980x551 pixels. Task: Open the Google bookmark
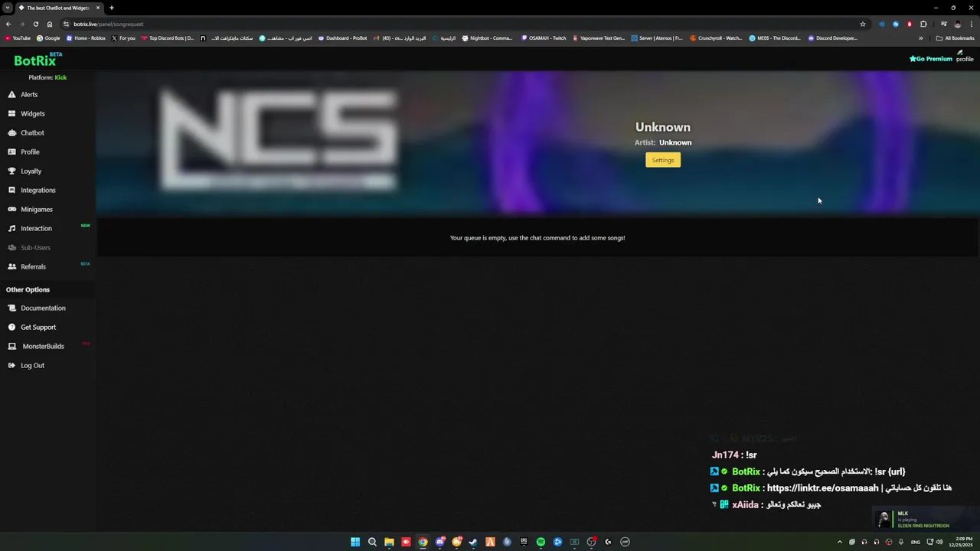pyautogui.click(x=48, y=38)
